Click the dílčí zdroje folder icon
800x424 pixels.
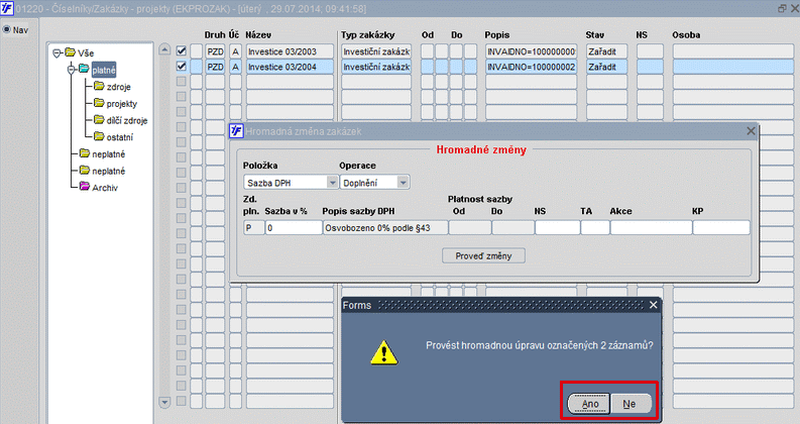point(99,120)
